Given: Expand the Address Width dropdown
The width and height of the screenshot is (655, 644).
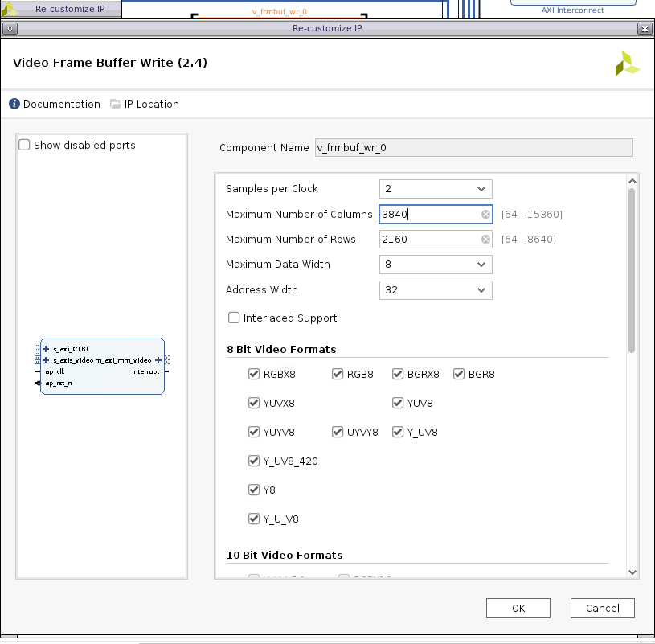Looking at the screenshot, I should [x=436, y=290].
